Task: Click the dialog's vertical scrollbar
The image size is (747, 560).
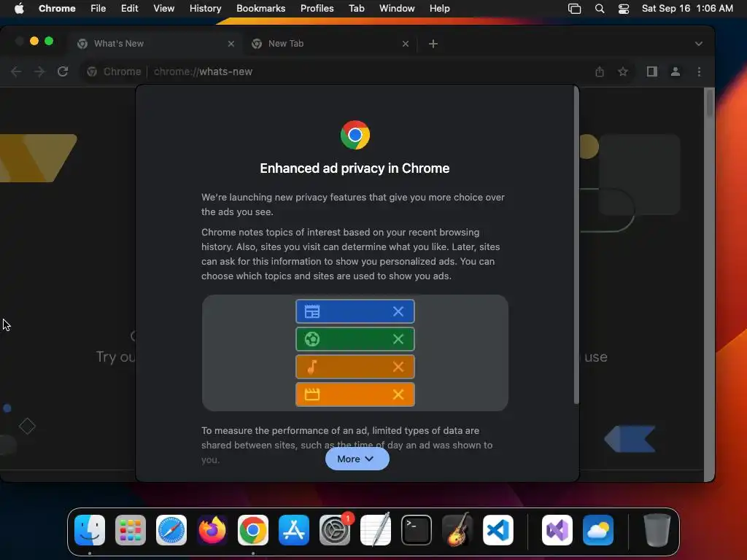Action: [576, 245]
